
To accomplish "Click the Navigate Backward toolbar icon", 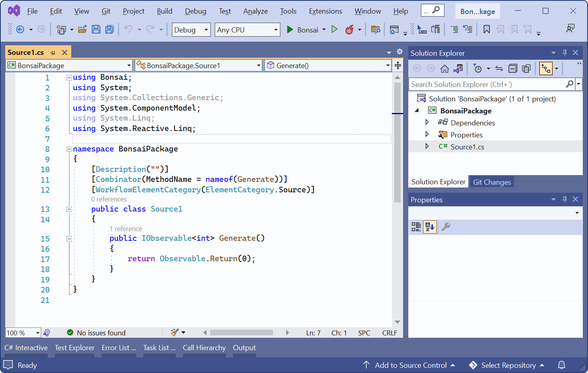I will pos(20,29).
